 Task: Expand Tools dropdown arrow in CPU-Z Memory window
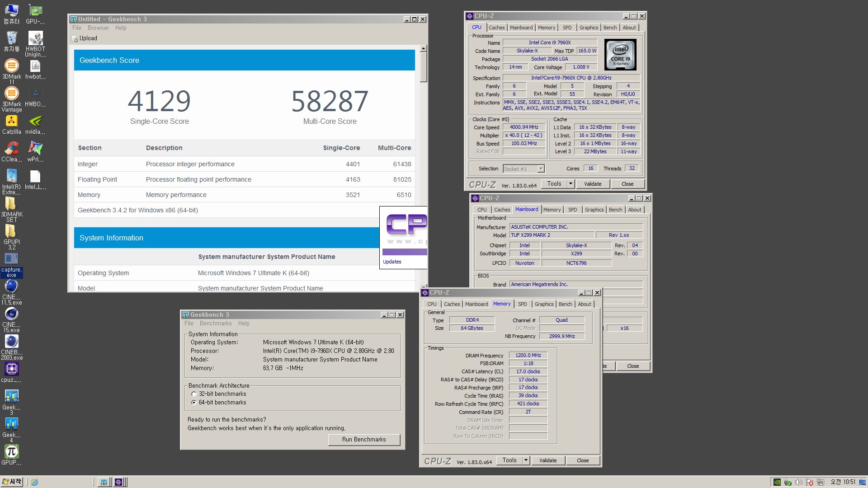point(526,460)
